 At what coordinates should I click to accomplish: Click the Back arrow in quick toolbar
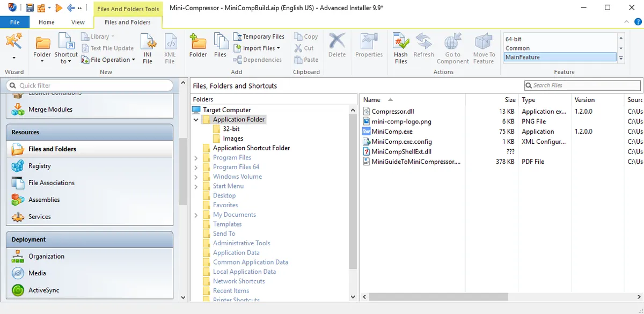pos(71,8)
